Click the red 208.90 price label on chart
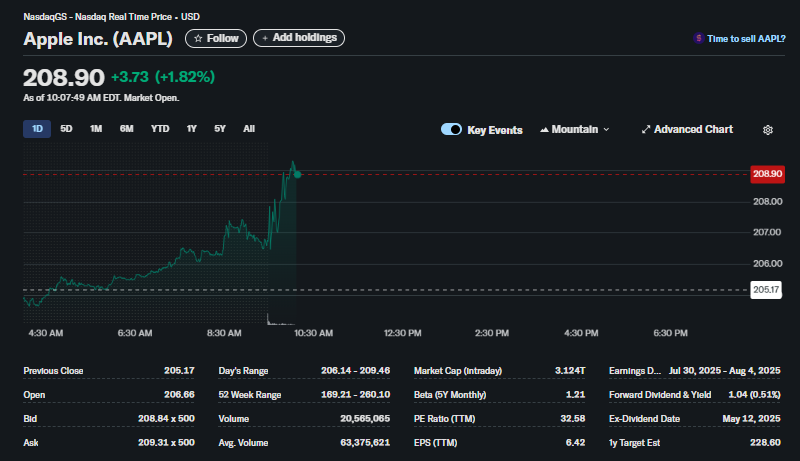The height and width of the screenshot is (461, 800). 767,174
